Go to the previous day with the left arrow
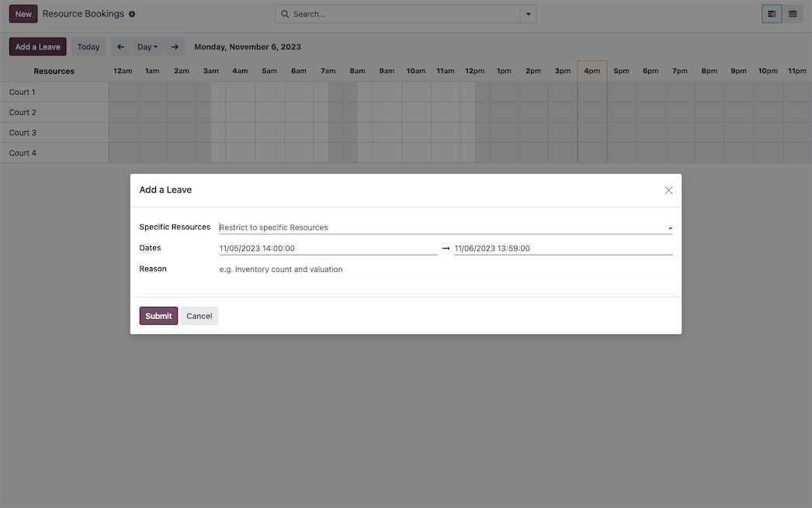Screen dimensions: 812x508 pos(120,47)
